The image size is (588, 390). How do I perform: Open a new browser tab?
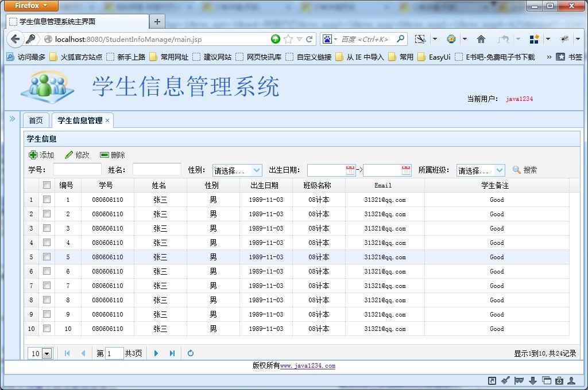pos(157,22)
